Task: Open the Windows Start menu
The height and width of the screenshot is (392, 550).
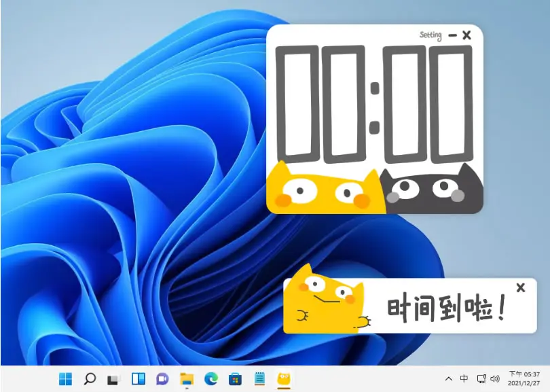Action: pos(65,378)
